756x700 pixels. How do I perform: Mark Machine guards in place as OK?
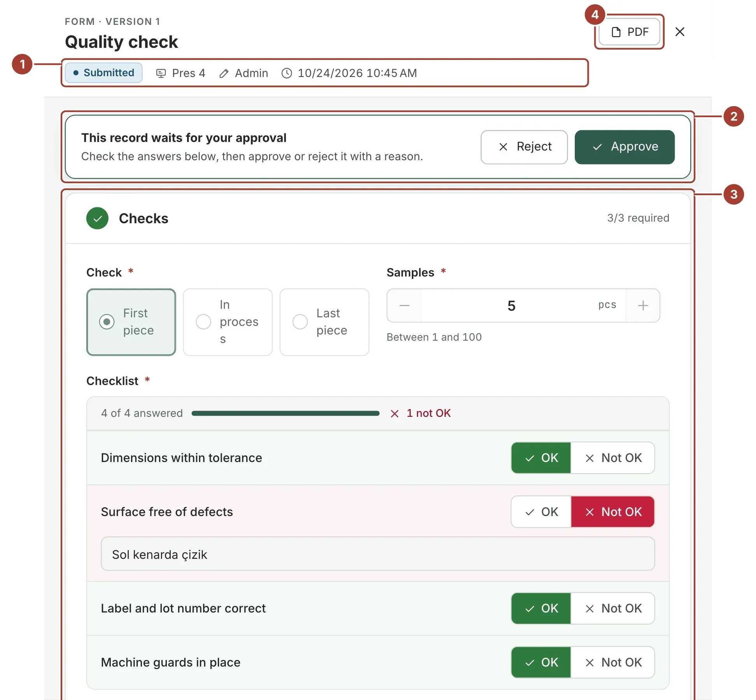(541, 662)
